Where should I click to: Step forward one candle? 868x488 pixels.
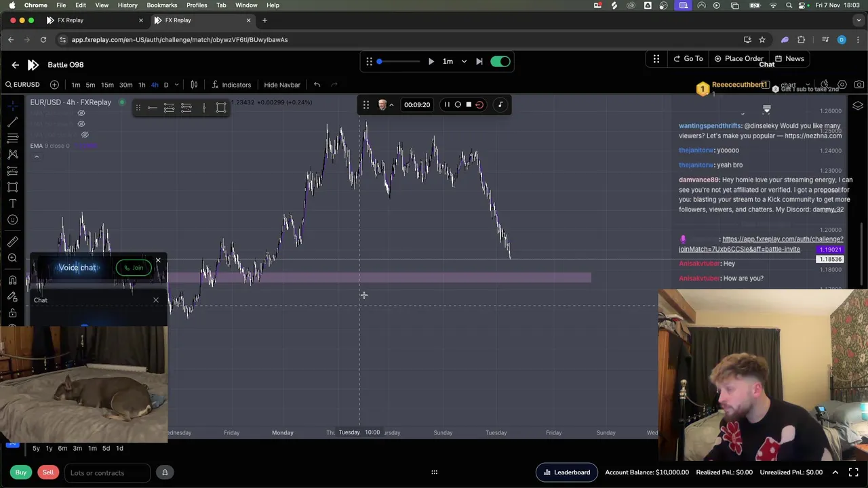point(479,62)
